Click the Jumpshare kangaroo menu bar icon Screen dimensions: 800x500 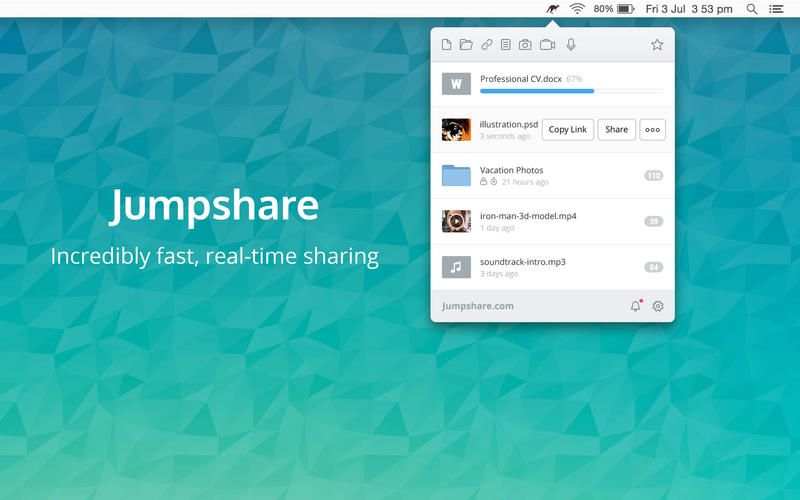553,9
